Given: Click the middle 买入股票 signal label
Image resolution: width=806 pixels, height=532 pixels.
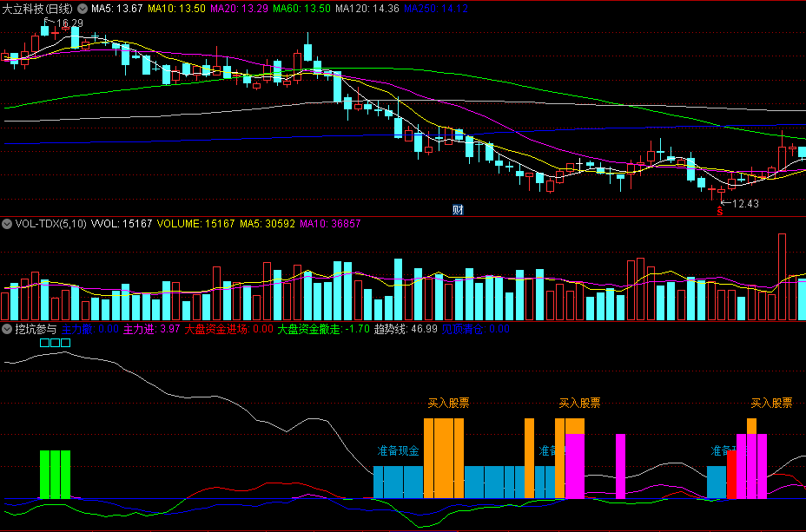Looking at the screenshot, I should point(580,403).
